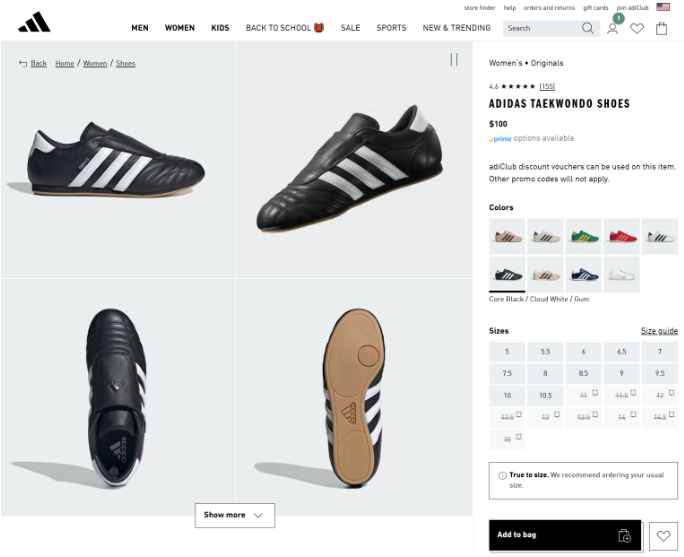
Task: Open the SALE menu
Action: (350, 28)
